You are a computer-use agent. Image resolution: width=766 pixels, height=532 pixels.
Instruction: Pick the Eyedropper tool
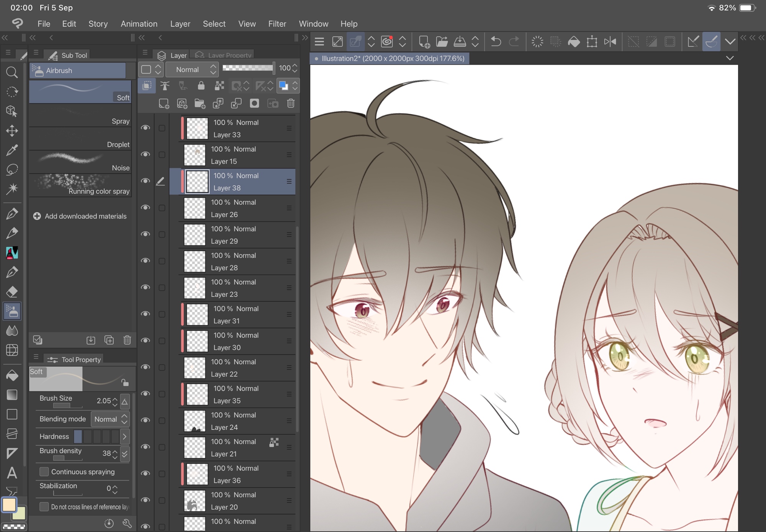pyautogui.click(x=12, y=150)
